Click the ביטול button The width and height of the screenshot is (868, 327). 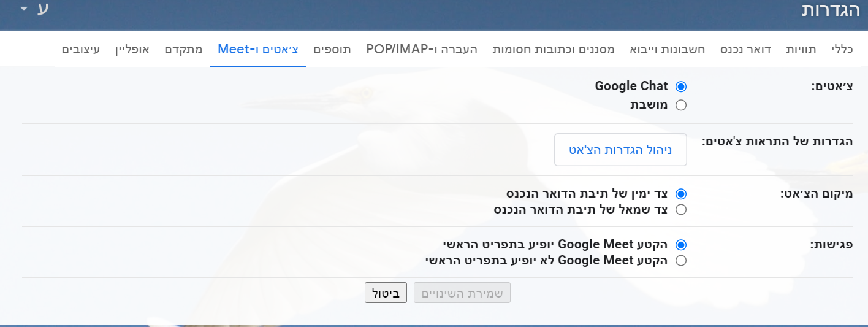click(x=386, y=293)
